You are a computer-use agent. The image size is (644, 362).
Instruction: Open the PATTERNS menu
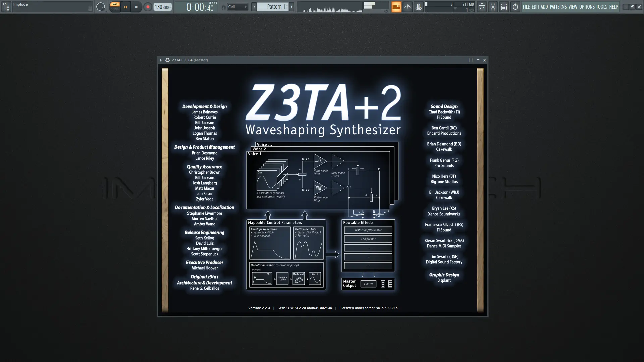point(558,7)
